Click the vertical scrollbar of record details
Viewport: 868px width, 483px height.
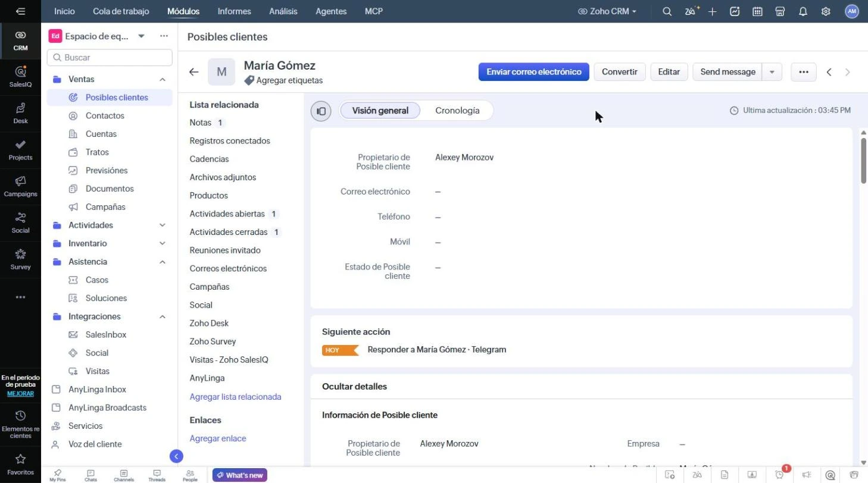pos(863,161)
